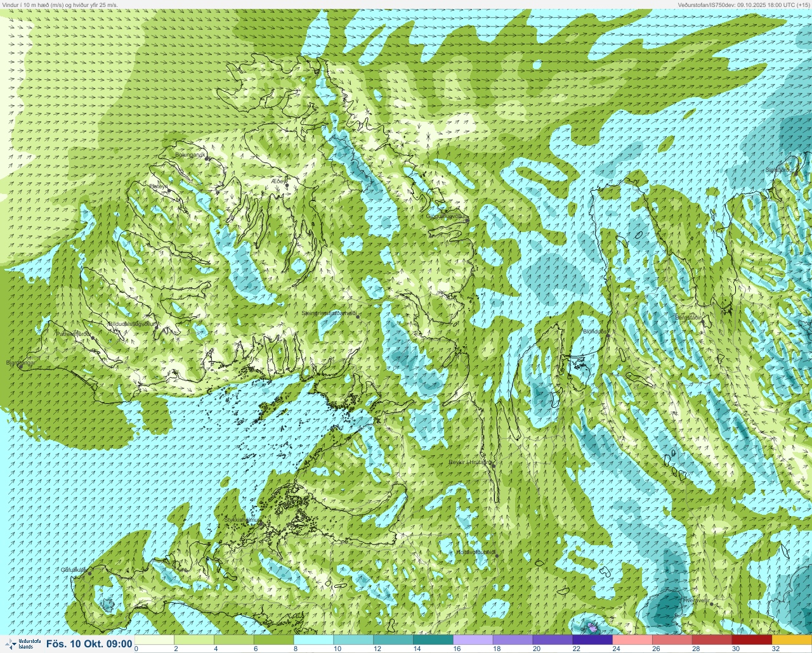Click the legend scale number 8

(296, 649)
